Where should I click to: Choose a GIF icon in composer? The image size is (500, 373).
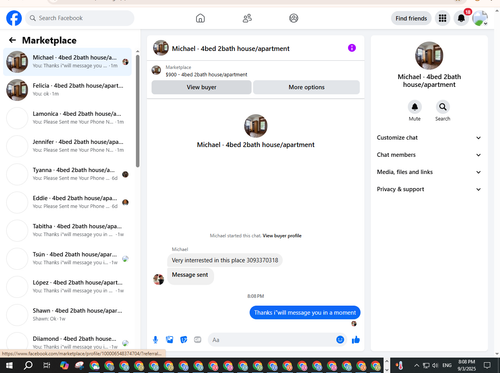coord(198,340)
